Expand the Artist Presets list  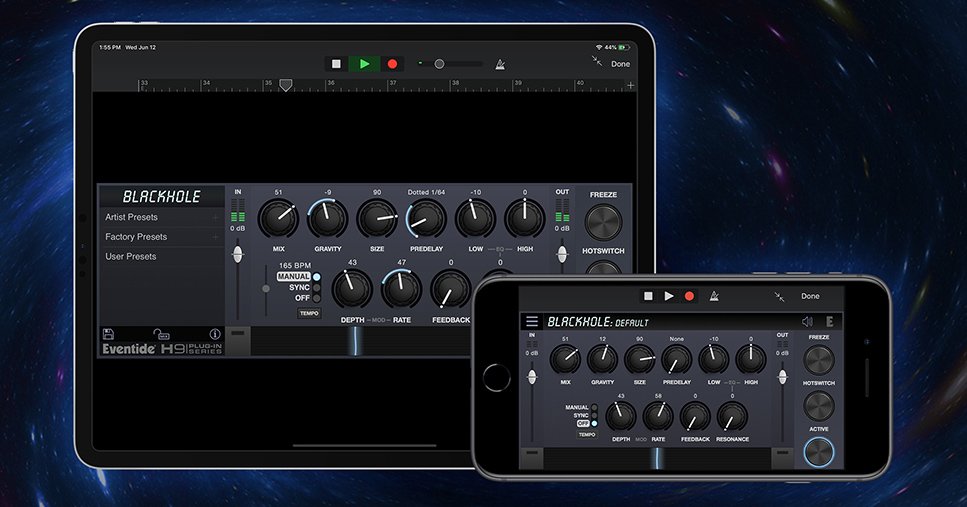click(x=160, y=217)
